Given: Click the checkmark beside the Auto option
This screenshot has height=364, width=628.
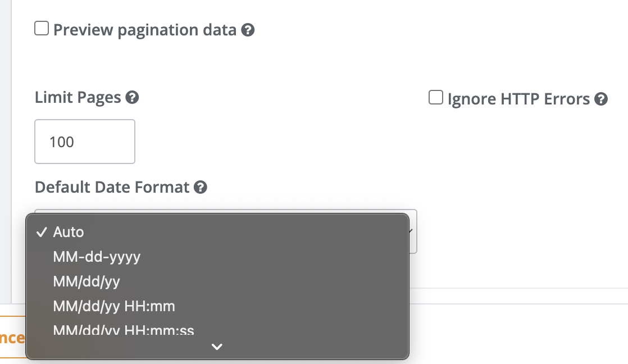Looking at the screenshot, I should point(42,232).
